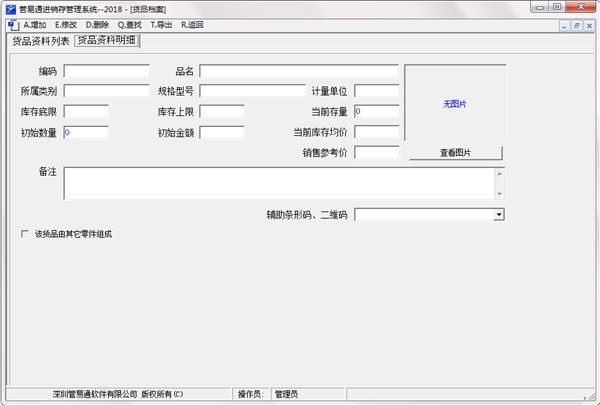Close the inner 货品档案 child window
Viewport: 600px width, 405px height.
pyautogui.click(x=589, y=26)
